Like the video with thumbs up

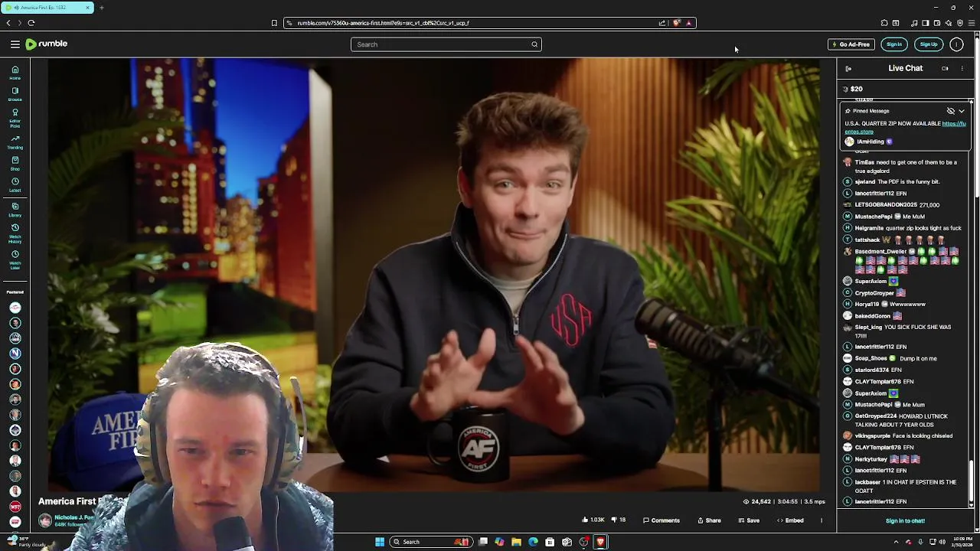tap(593, 520)
